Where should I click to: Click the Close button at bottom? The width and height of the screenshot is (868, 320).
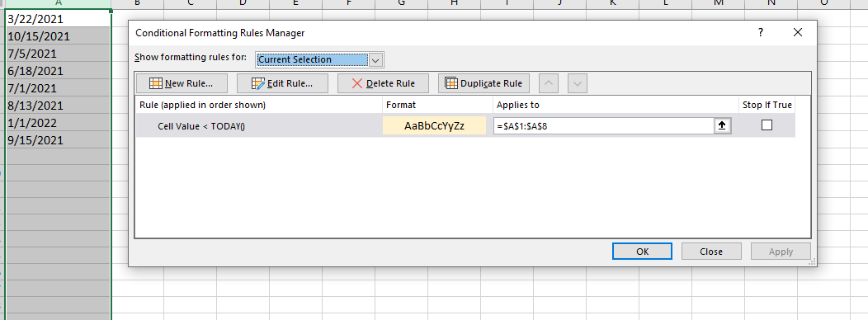tap(710, 252)
